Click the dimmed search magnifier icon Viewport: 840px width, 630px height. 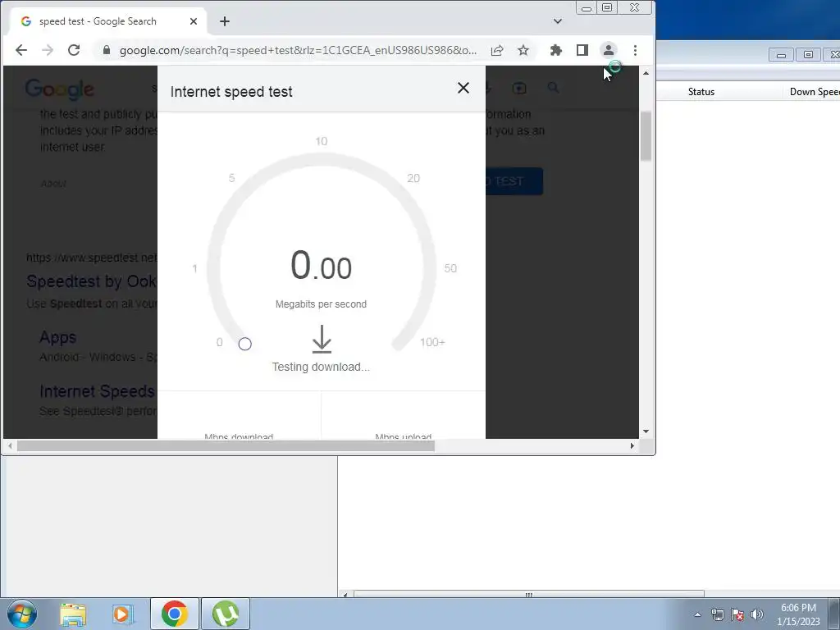pos(554,88)
